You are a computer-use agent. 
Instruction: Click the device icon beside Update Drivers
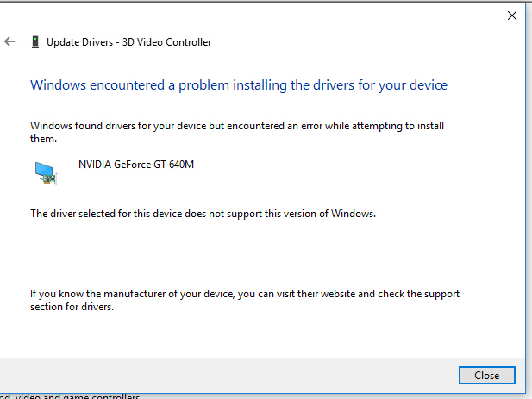point(35,42)
